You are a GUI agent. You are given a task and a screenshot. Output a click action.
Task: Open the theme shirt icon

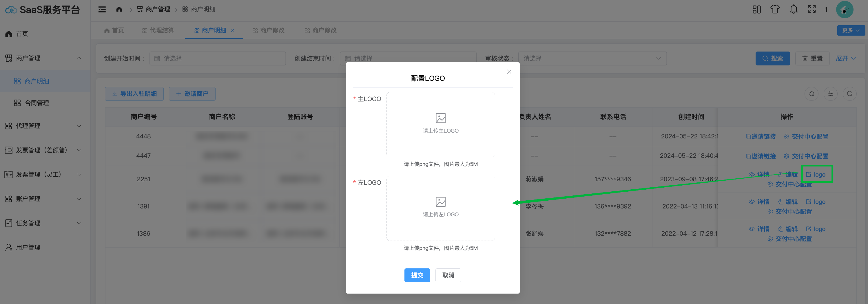(x=775, y=10)
